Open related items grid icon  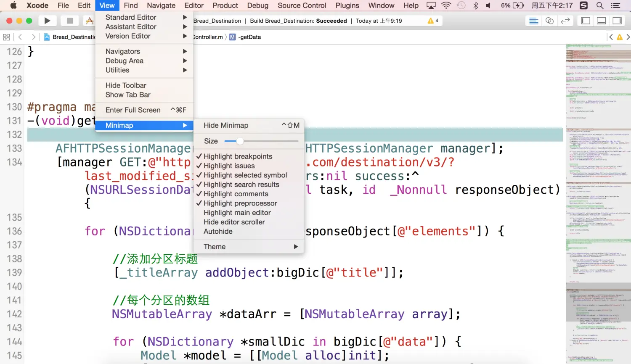(6, 37)
